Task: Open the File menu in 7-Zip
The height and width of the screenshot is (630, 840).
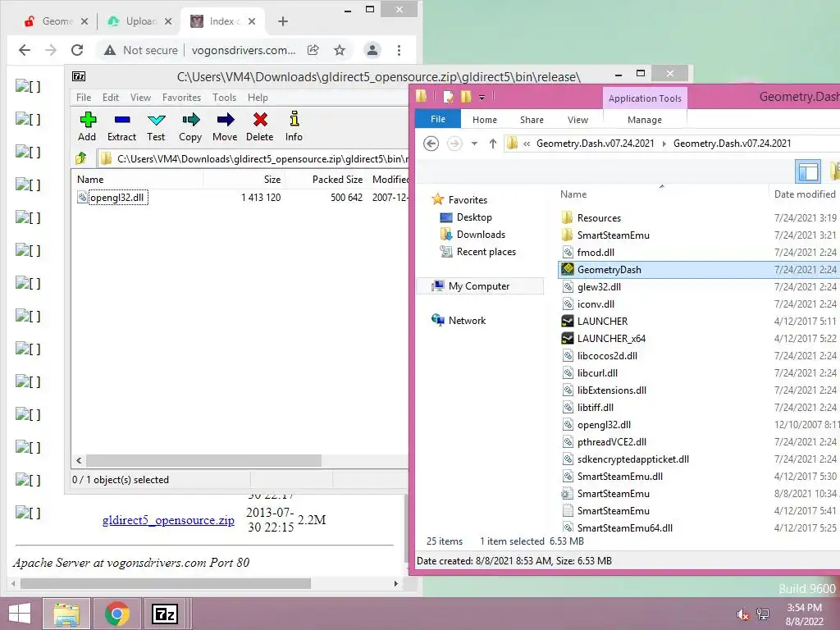Action: click(x=84, y=98)
